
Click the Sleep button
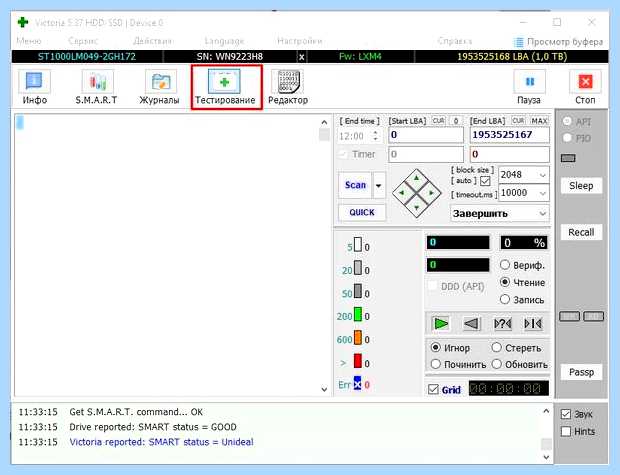pyautogui.click(x=581, y=185)
